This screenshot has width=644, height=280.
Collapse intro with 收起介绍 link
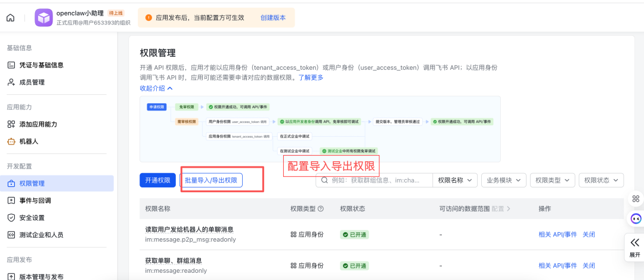point(156,88)
